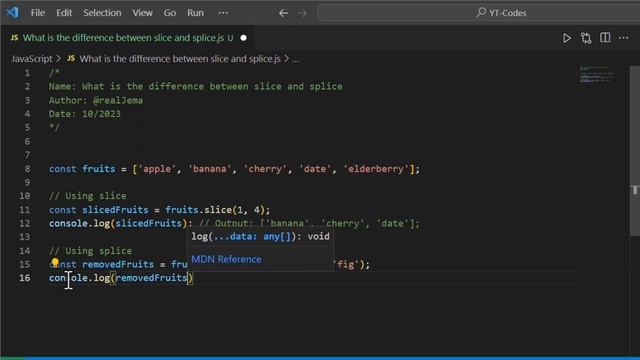Click the code minimap preview
Image resolution: width=640 pixels, height=360 pixels.
pyautogui.click(x=597, y=75)
